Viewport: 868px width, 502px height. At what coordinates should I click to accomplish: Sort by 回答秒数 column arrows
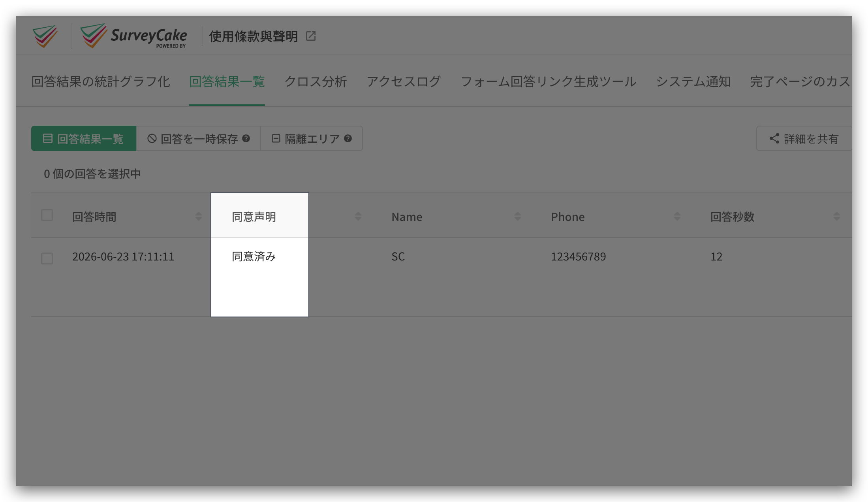(x=836, y=216)
